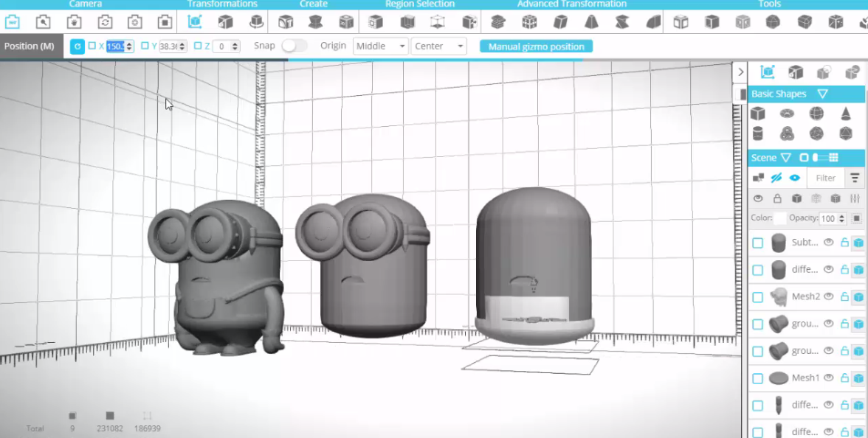
Task: Check the Mesh1 object checkbox
Action: click(x=758, y=378)
